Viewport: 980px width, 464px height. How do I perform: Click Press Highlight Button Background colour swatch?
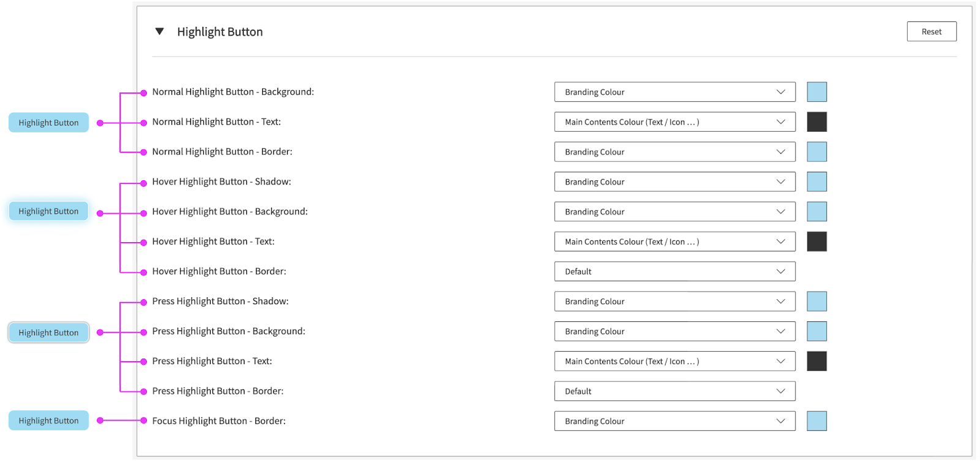pyautogui.click(x=816, y=332)
